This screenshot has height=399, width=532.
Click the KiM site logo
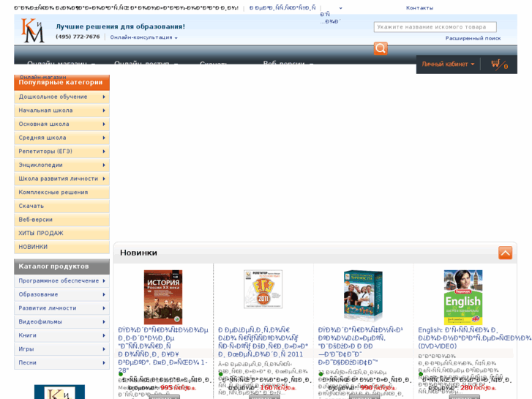click(x=33, y=30)
